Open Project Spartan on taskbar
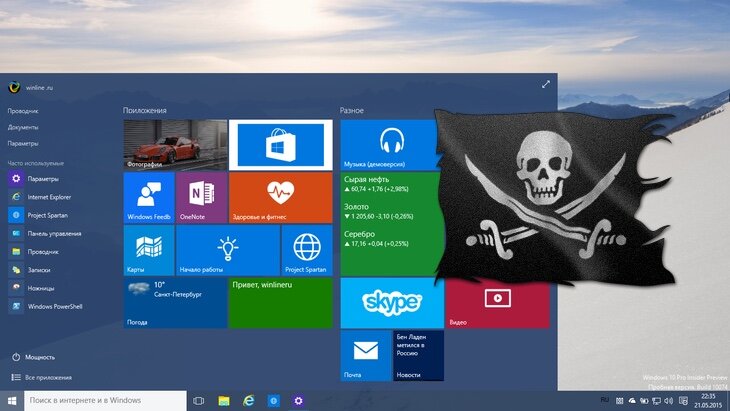 point(274,401)
